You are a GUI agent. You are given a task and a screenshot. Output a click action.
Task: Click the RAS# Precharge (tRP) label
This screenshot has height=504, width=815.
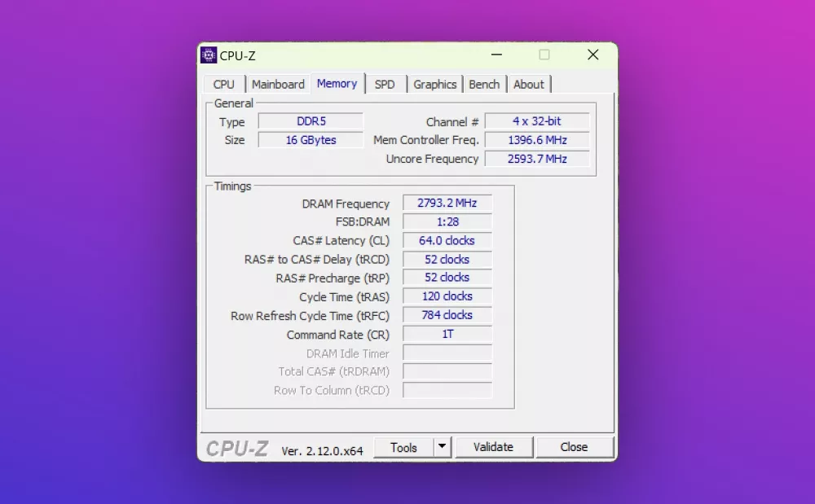tap(333, 278)
